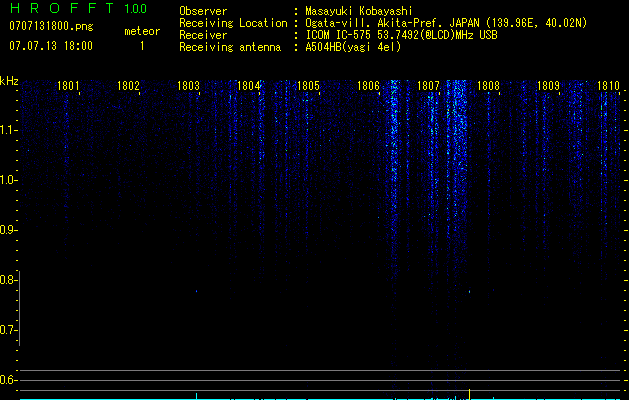Click the 1803 time marker
The height and width of the screenshot is (400, 629).
[x=188, y=85]
